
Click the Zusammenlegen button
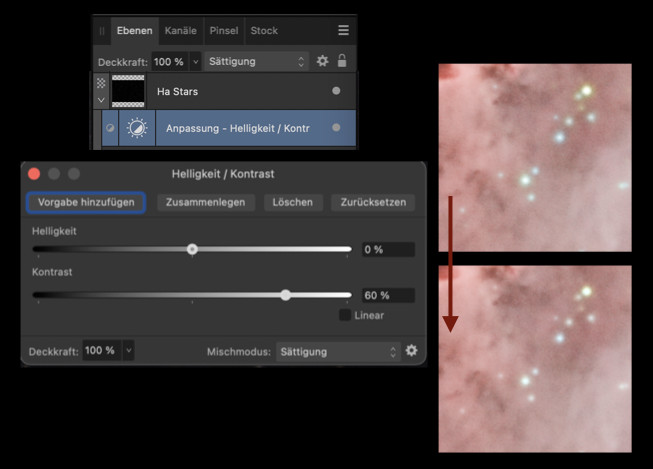205,202
